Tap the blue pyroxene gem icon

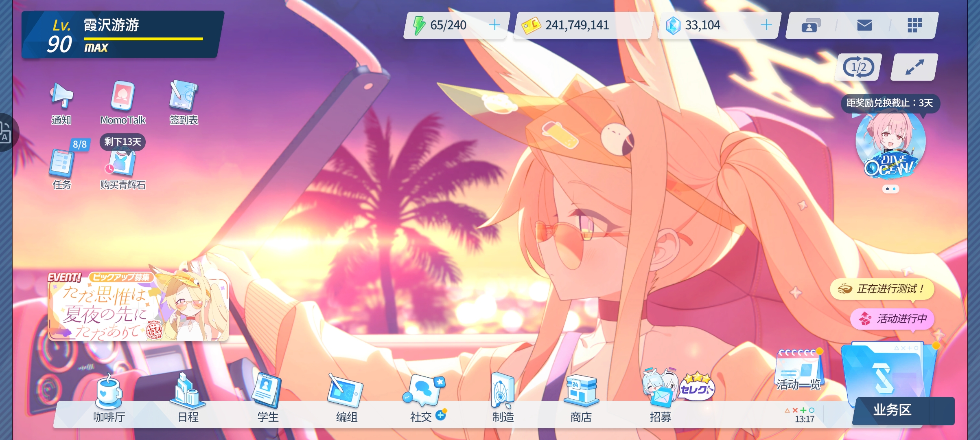click(673, 25)
